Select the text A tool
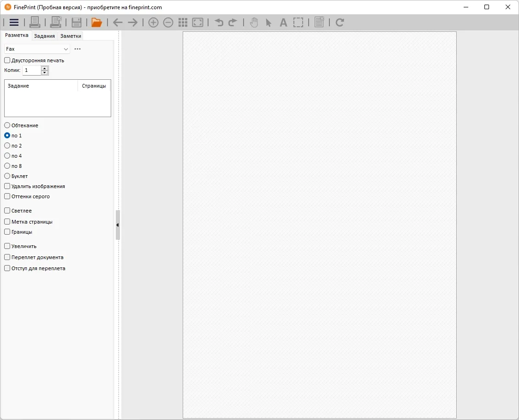 [x=283, y=23]
